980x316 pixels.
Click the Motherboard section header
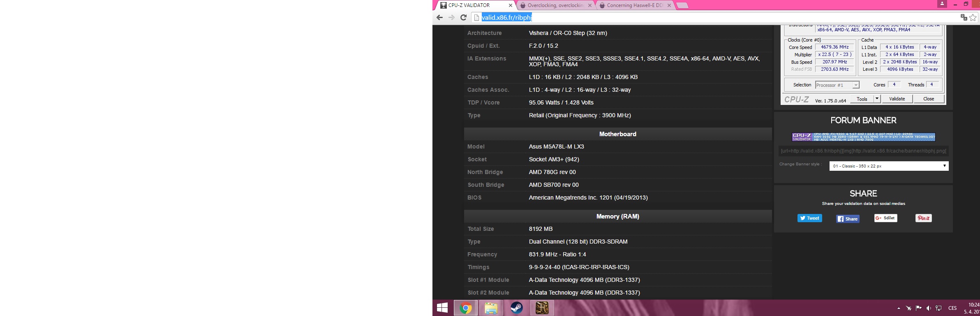click(617, 134)
